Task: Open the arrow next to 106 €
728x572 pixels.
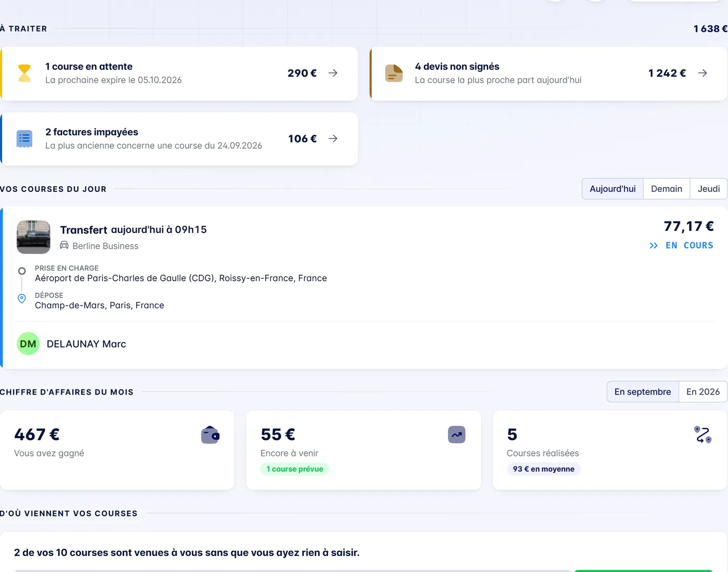Action: [x=333, y=139]
